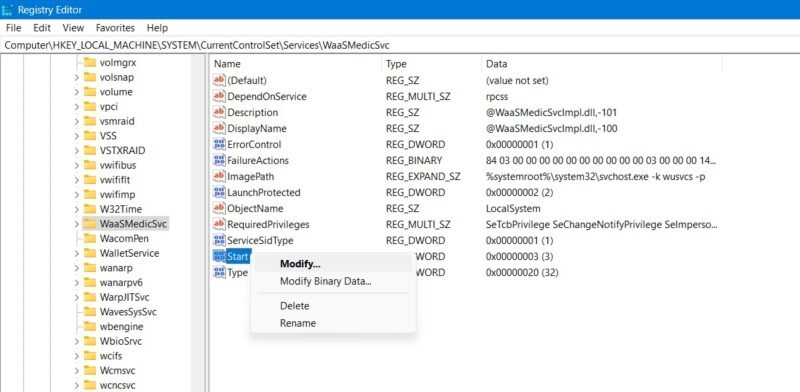Click the W32Time folder icon

tap(90, 209)
